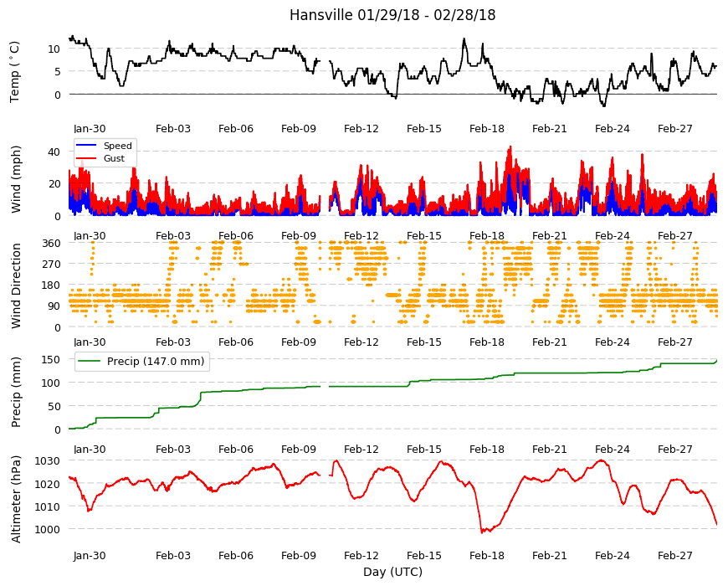Click the Day (UTC) axis label
Screen dimensions: 728x586
click(x=392, y=572)
